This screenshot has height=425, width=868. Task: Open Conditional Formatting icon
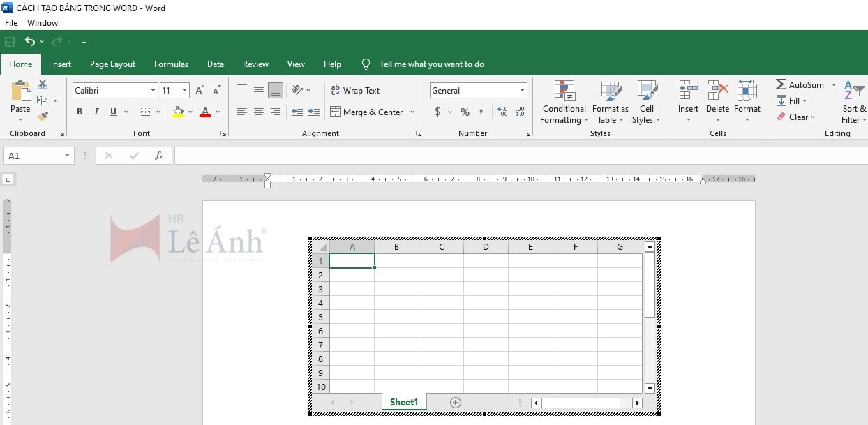(564, 91)
